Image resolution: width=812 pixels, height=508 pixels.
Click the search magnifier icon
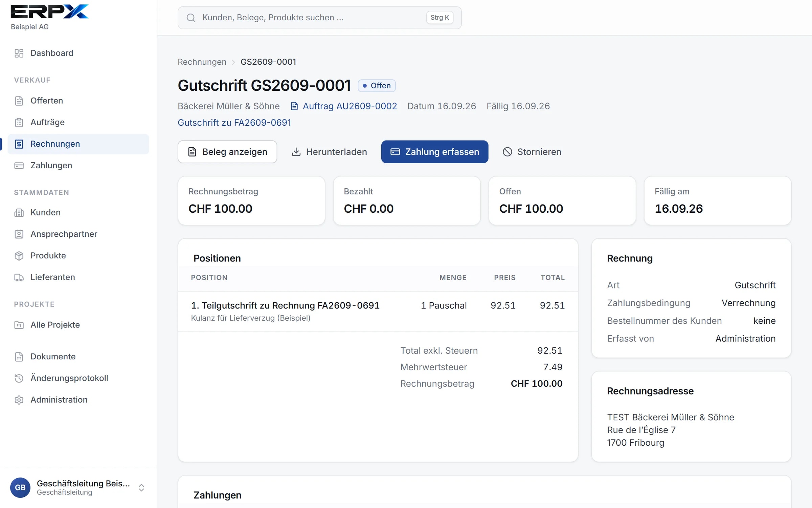pos(191,18)
